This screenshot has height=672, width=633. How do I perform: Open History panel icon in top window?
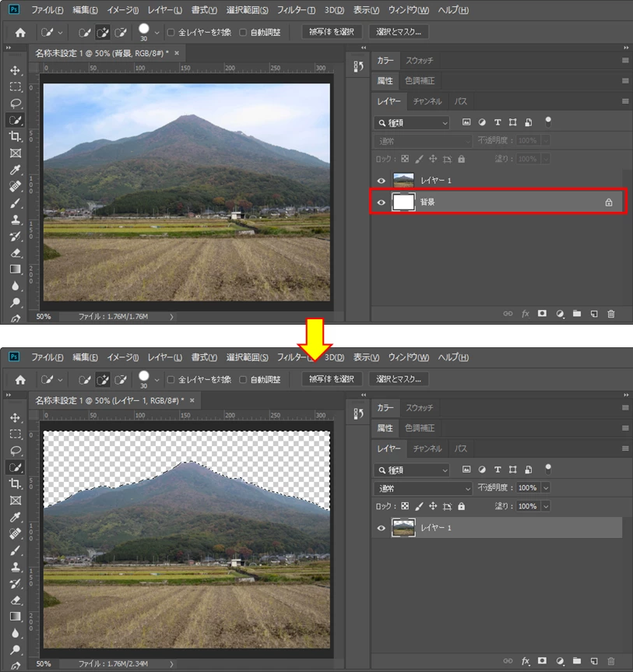[358, 66]
